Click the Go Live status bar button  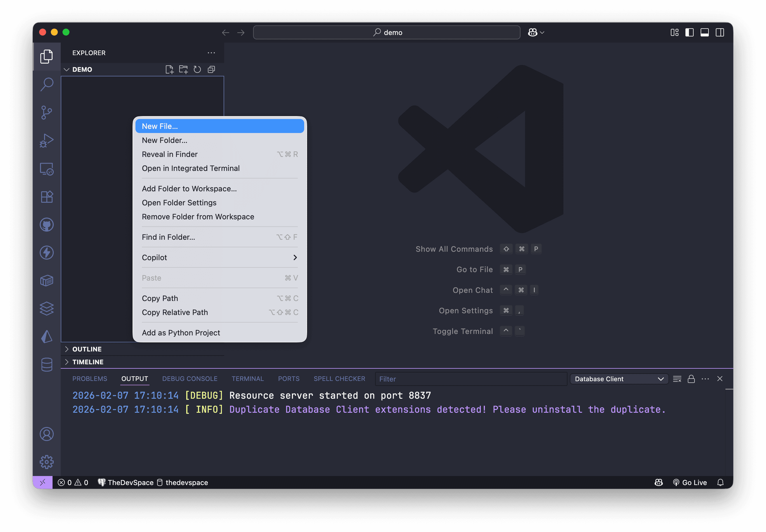(690, 482)
